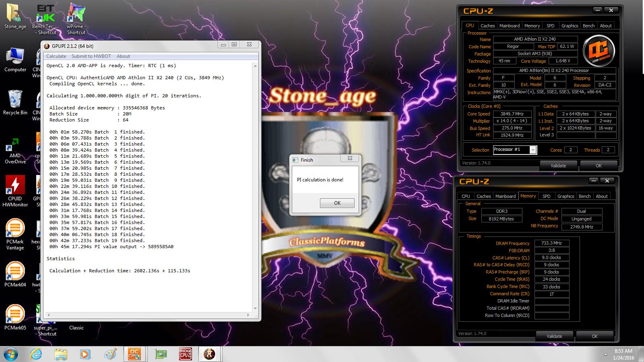Click the Finish dialog title icon

(x=295, y=160)
